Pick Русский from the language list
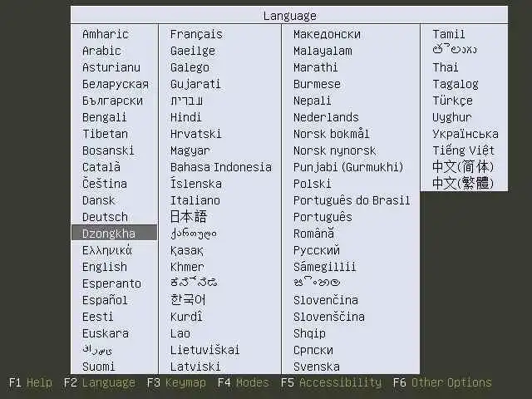Viewport: 532px width, 399px height. pos(316,250)
